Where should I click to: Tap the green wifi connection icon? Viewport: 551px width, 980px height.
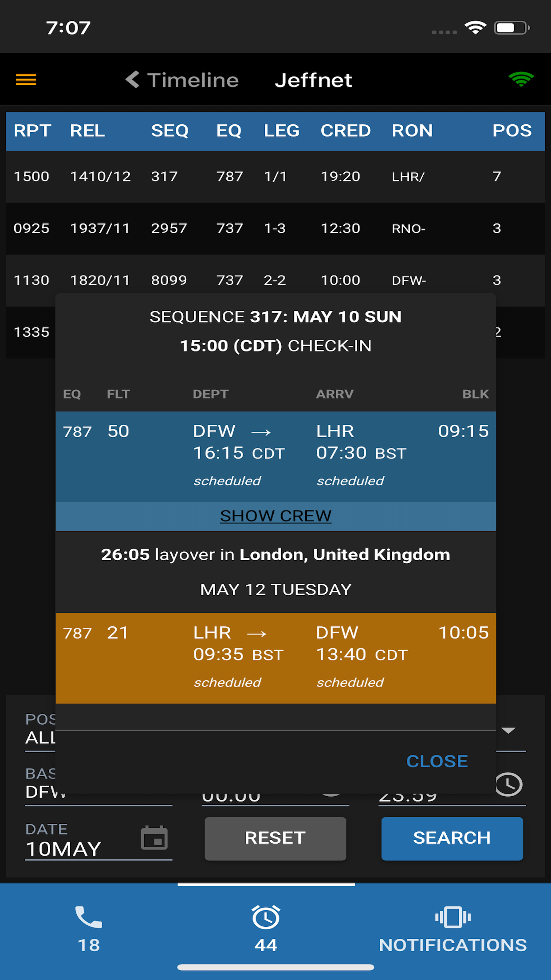click(x=521, y=79)
